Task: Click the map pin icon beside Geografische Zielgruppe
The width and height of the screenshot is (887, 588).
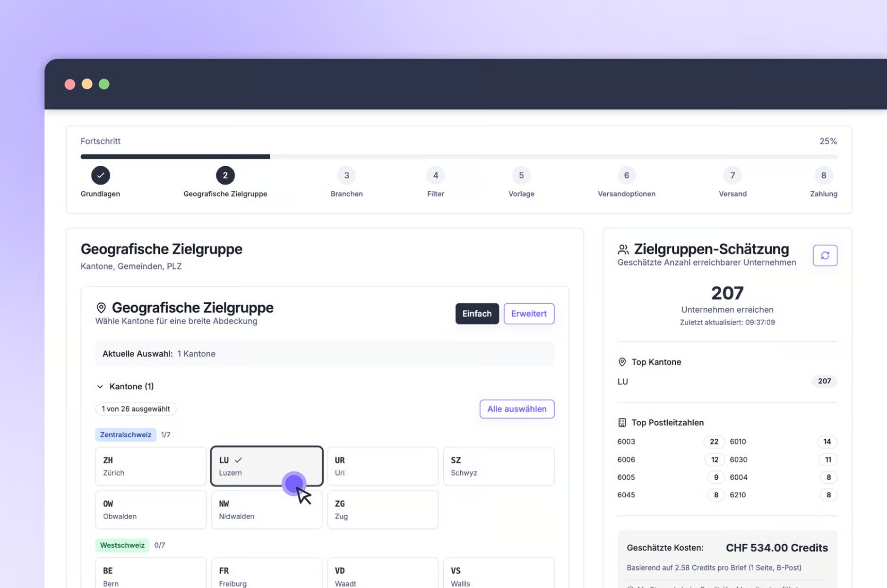Action: (x=101, y=308)
